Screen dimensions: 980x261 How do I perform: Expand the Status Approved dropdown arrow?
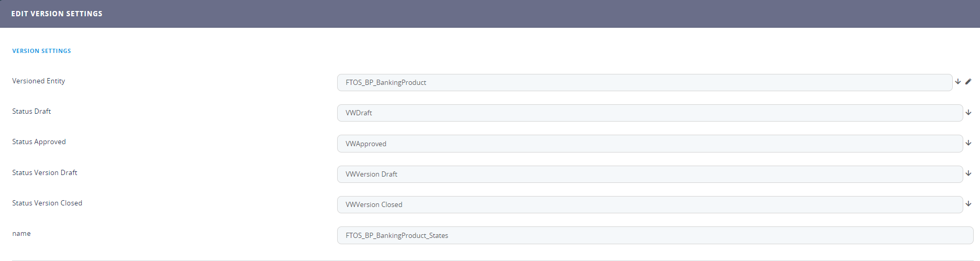968,143
